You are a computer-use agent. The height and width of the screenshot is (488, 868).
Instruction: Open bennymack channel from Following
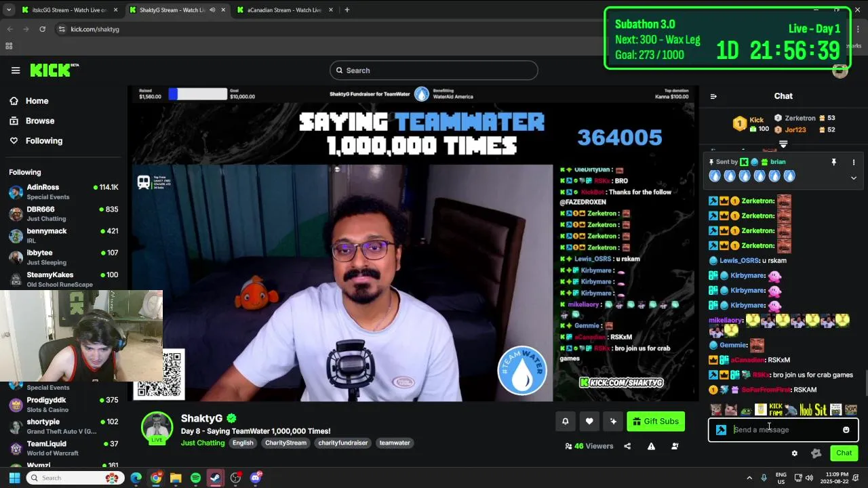(x=64, y=235)
